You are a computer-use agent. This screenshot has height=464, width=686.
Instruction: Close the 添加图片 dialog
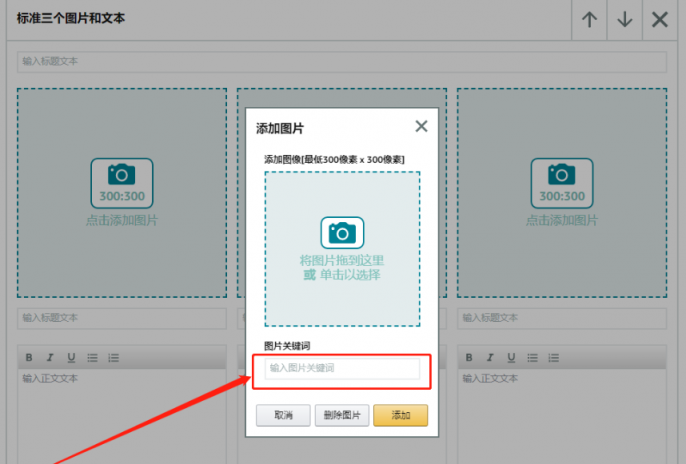(421, 126)
